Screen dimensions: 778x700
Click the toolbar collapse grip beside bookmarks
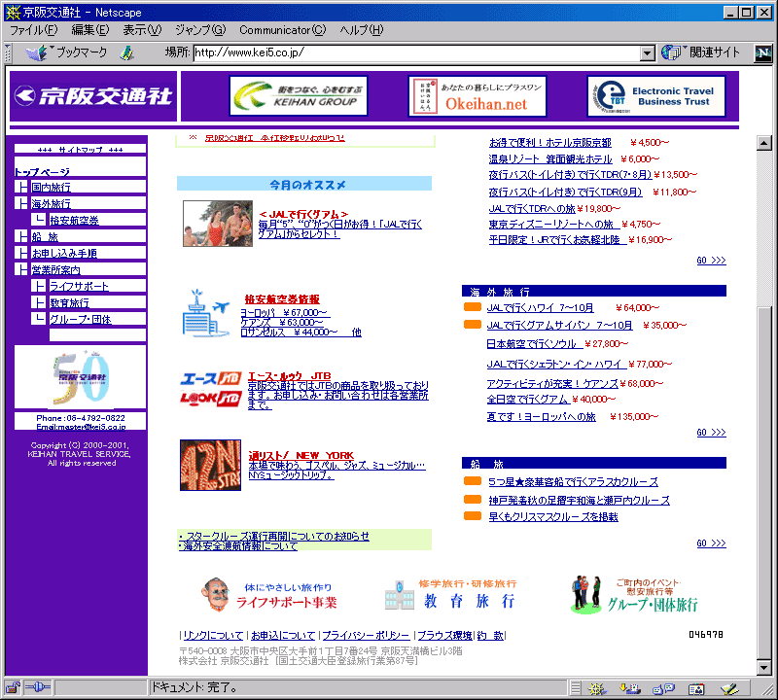point(8,53)
